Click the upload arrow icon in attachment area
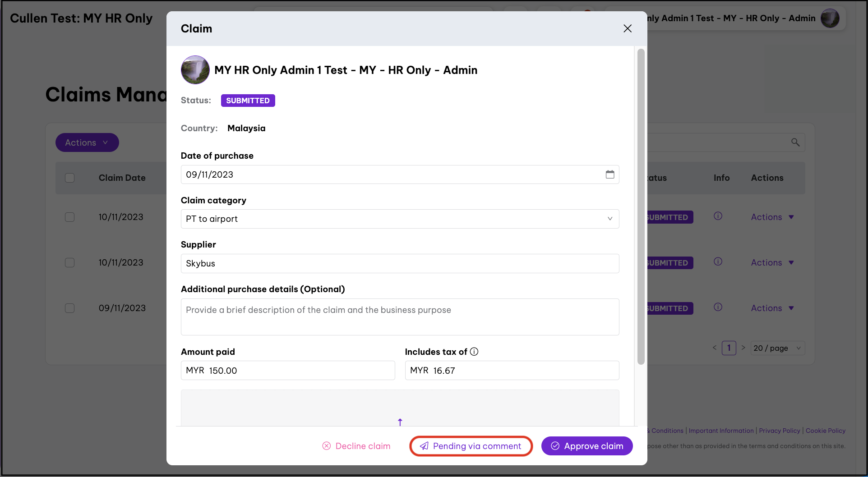Screen dimensions: 868x477 click(x=400, y=422)
